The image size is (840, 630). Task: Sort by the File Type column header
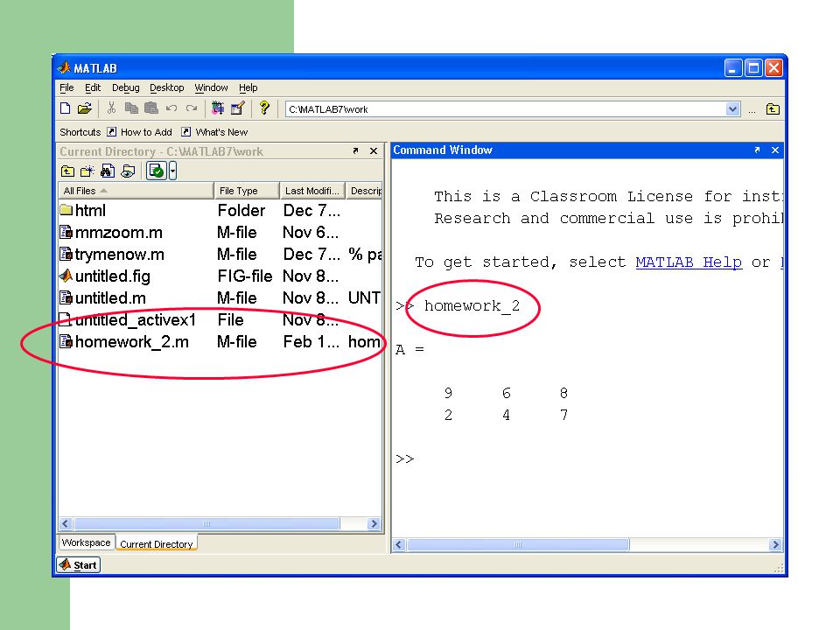[247, 191]
